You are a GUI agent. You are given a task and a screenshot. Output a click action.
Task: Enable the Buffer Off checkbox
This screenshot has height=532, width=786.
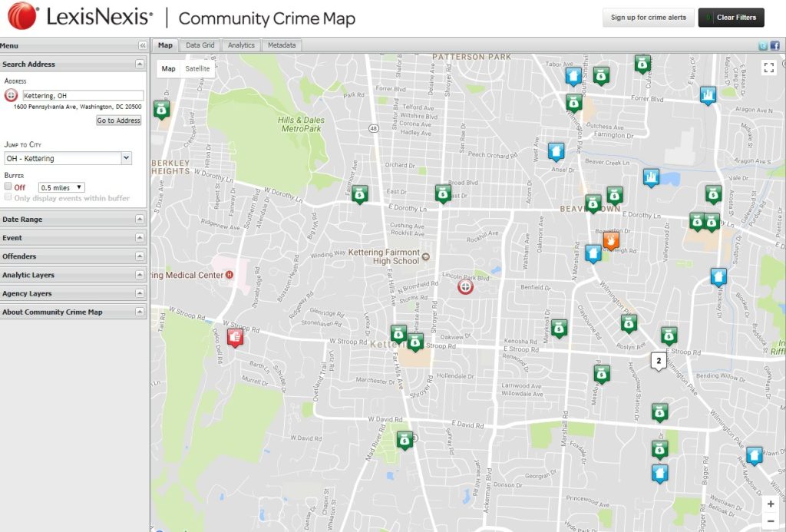(x=8, y=187)
